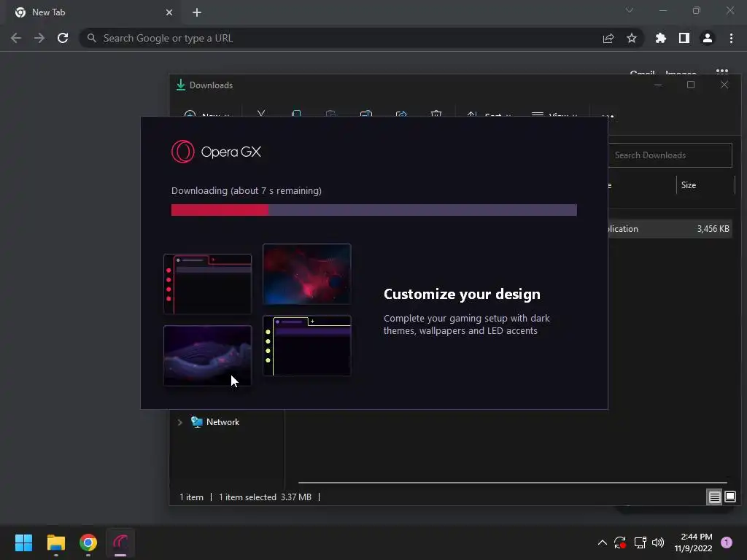This screenshot has width=747, height=560.
Task: Click the yellow-accent theme thumbnail
Action: [x=307, y=346]
